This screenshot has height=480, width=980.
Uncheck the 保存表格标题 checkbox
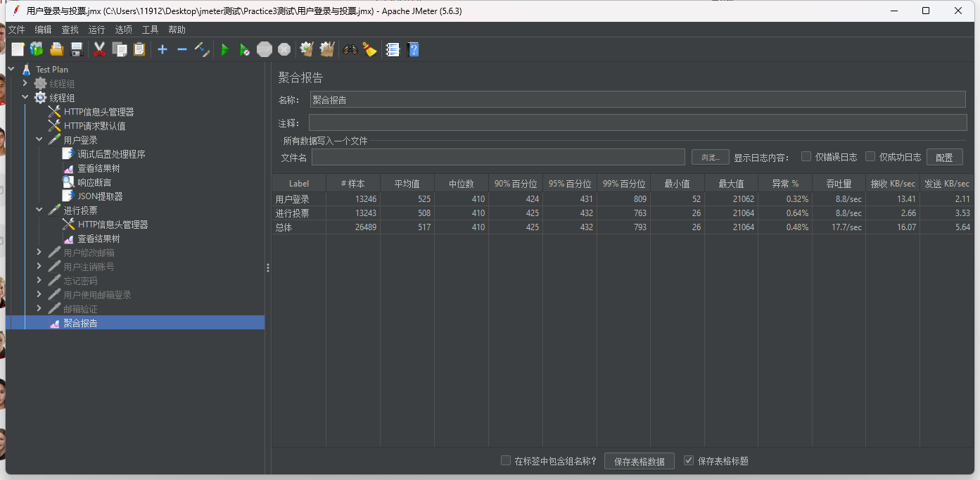click(x=689, y=460)
